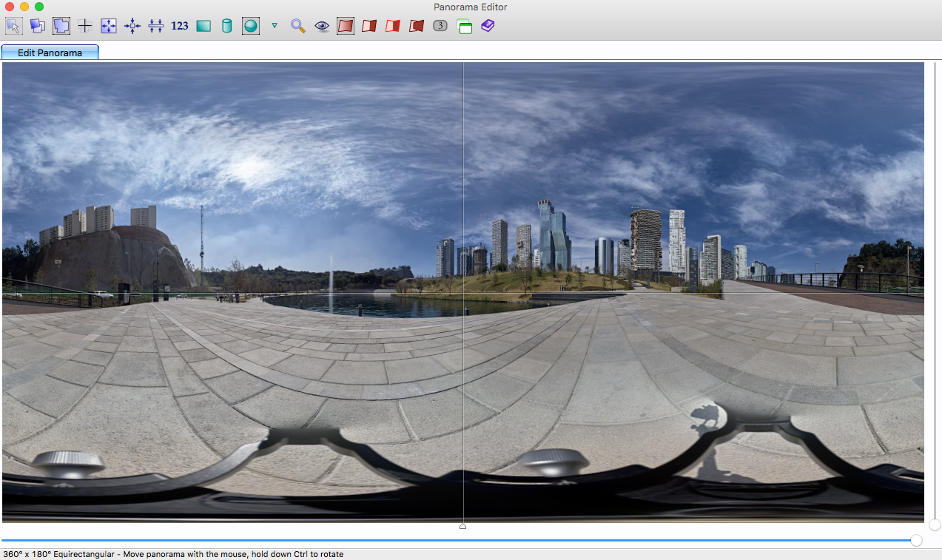Click the fit panorama four-arrows icon
This screenshot has width=942, height=560.
click(x=109, y=26)
